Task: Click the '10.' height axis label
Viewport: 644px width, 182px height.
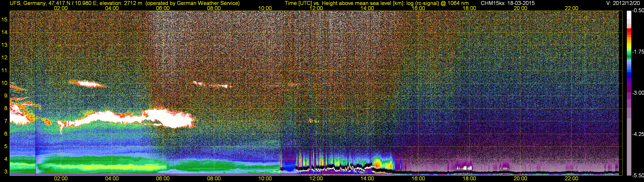Action: pos(5,83)
